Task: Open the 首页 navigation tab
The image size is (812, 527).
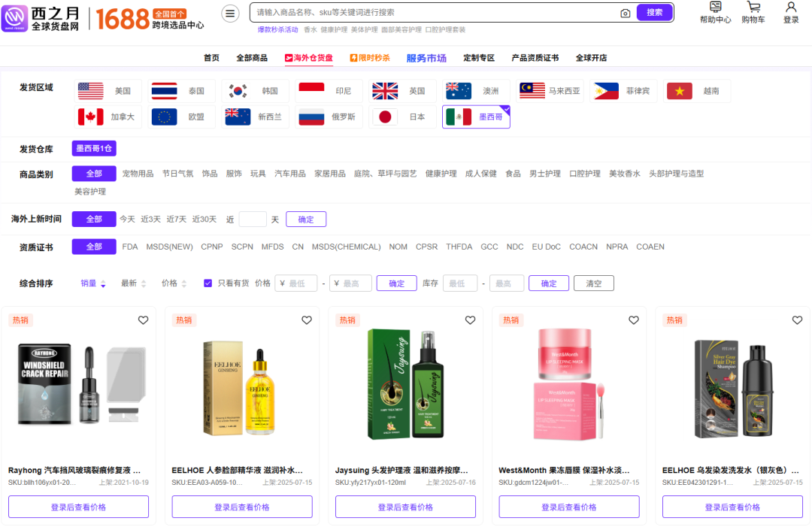Action: click(211, 58)
